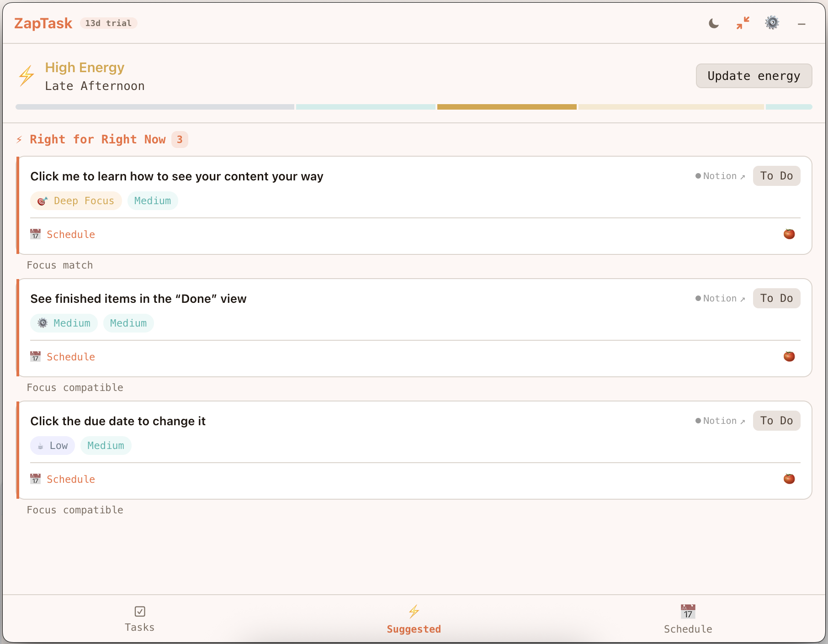Open settings via the gear icon
This screenshot has width=828, height=644.
(x=772, y=23)
